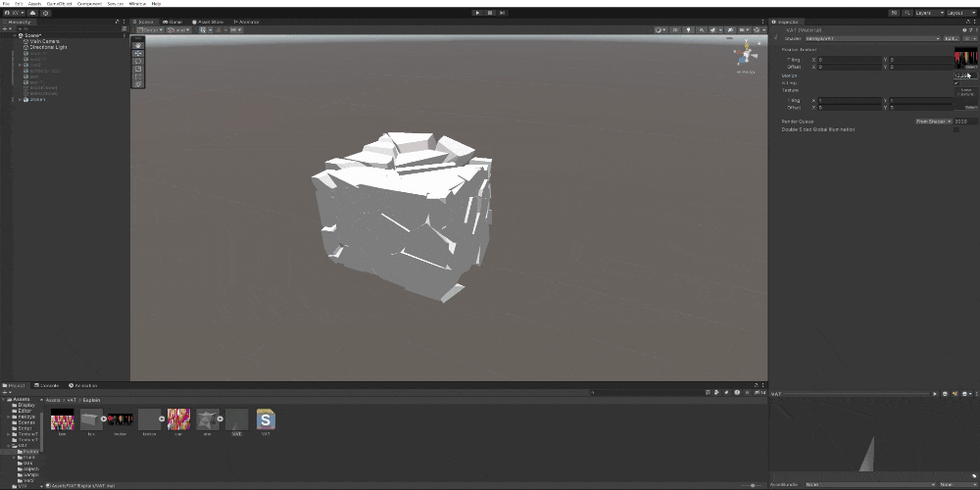Select Main Camera in Hierarchy
The width and height of the screenshot is (980, 490).
click(44, 41)
